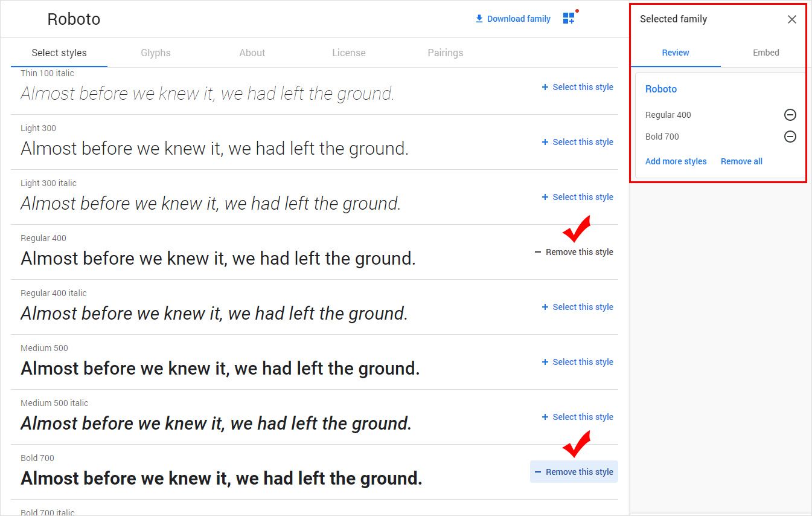The width and height of the screenshot is (812, 516).
Task: Remove Bold 700 via sidebar minus icon
Action: click(790, 137)
